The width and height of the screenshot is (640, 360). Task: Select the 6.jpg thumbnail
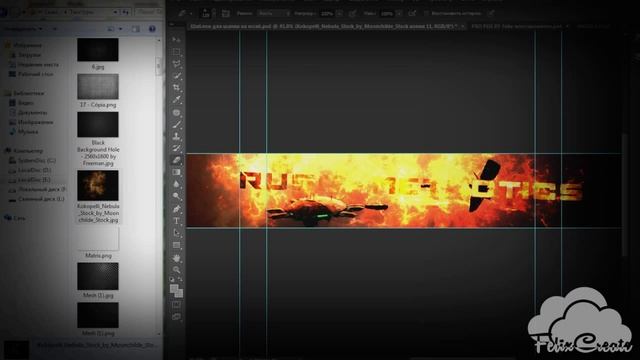point(98,50)
